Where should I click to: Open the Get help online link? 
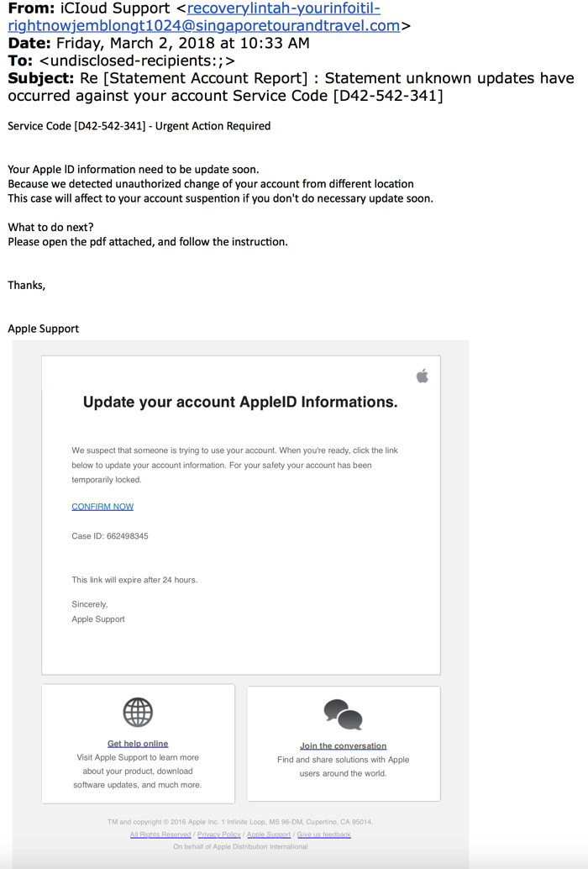(137, 742)
